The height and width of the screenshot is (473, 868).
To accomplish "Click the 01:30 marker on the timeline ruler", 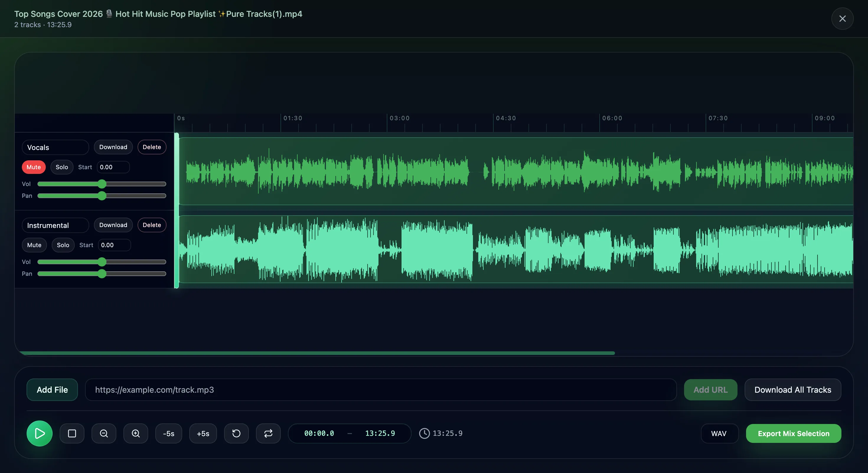I will [293, 118].
